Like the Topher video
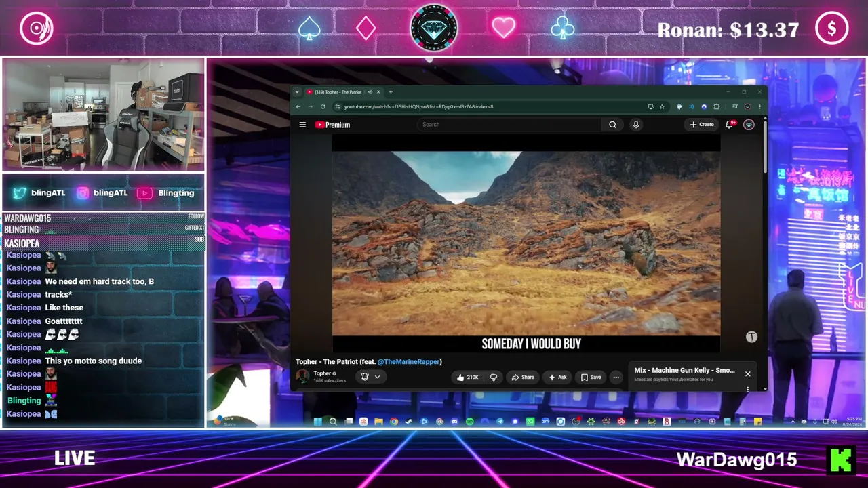The image size is (868, 488). [x=468, y=378]
